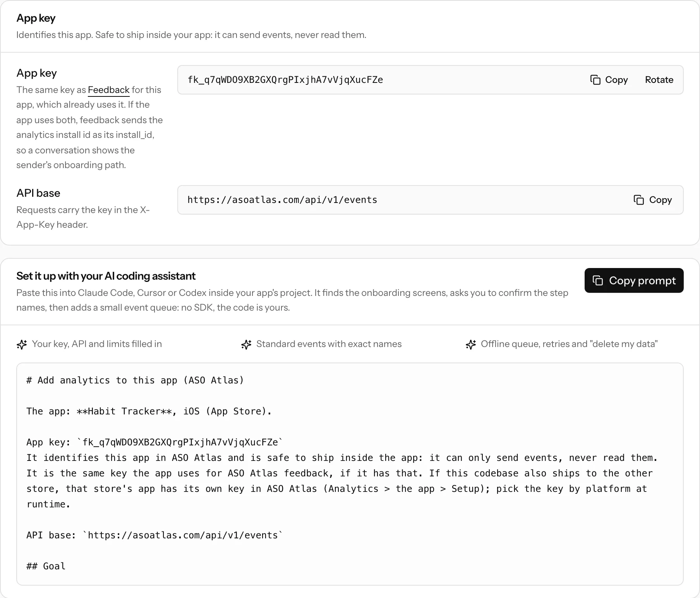Click 'API base:' line inside the prompt
The height and width of the screenshot is (598, 700).
[154, 535]
